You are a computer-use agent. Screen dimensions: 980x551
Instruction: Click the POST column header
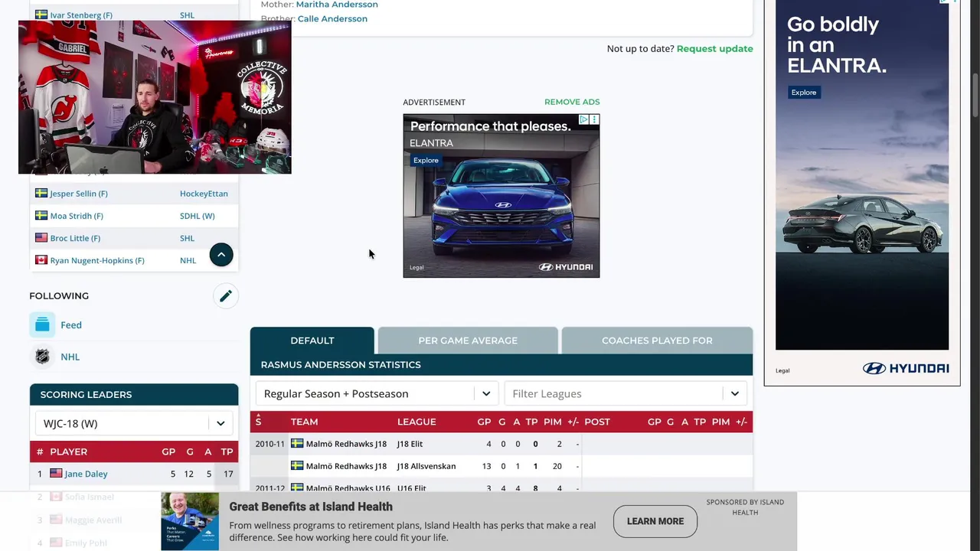point(597,422)
